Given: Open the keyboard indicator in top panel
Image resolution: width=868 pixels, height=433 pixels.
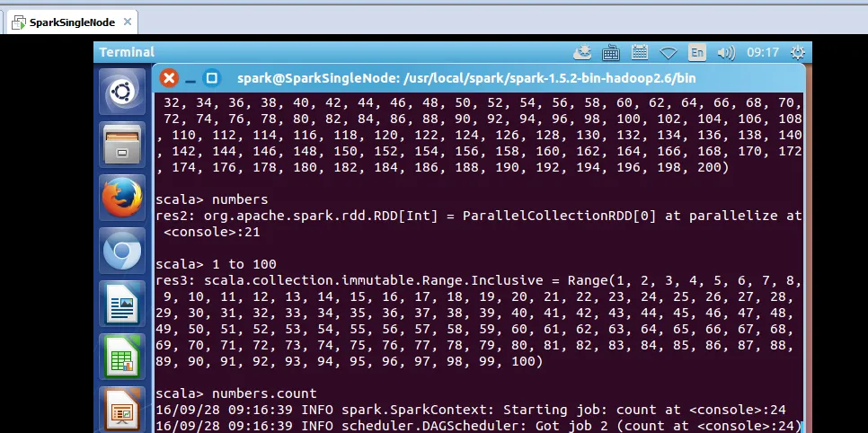Looking at the screenshot, I should point(611,53).
